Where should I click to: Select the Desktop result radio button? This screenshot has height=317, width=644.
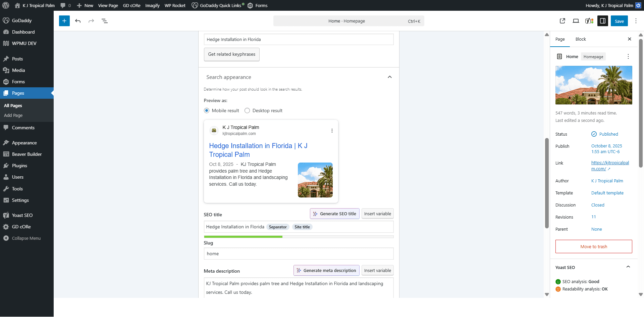click(x=247, y=110)
